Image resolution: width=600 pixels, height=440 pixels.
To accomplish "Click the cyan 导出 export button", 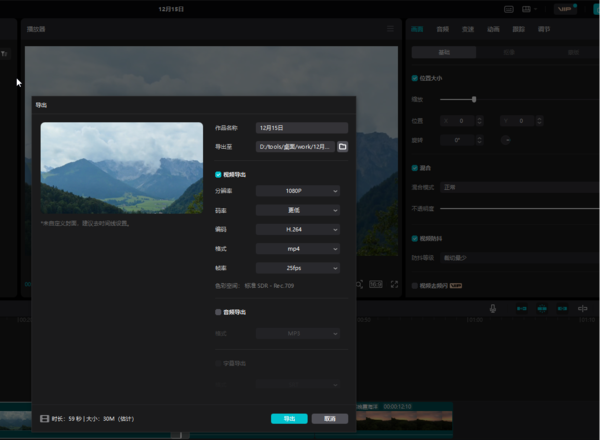I will 289,418.
